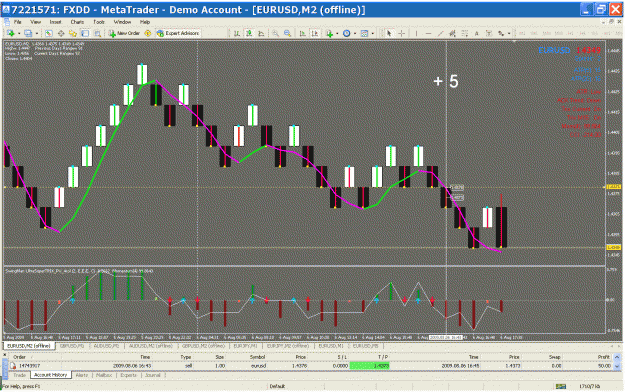The image size is (625, 392).
Task: Click terminal scrollbar down arrow
Action: [x=617, y=366]
